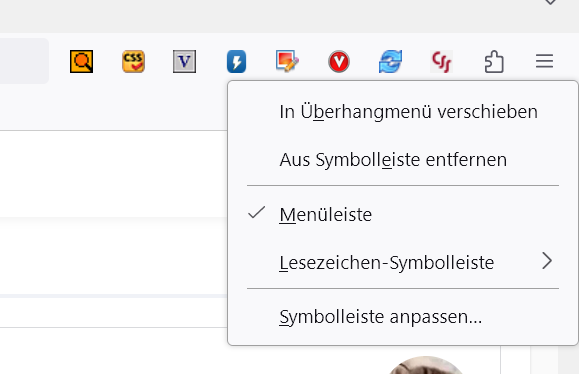Image resolution: width=579 pixels, height=374 pixels.
Task: Click the gray V validator extension icon
Action: point(184,61)
